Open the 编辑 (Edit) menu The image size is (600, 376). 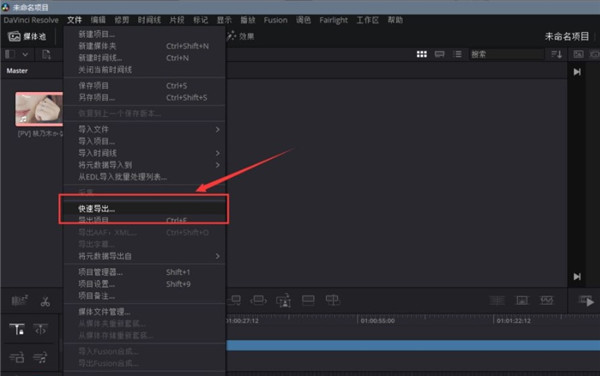[98, 20]
